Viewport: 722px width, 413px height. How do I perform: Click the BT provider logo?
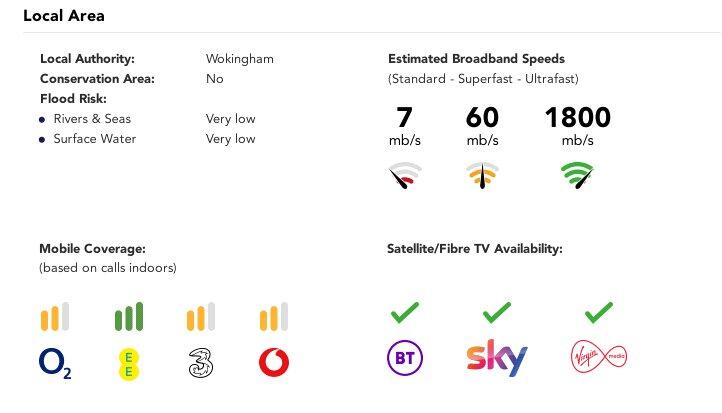[403, 357]
